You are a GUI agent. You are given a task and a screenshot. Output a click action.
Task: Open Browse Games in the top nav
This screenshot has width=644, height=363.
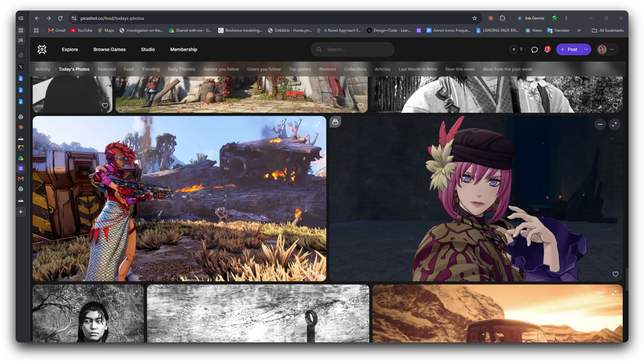pyautogui.click(x=109, y=50)
